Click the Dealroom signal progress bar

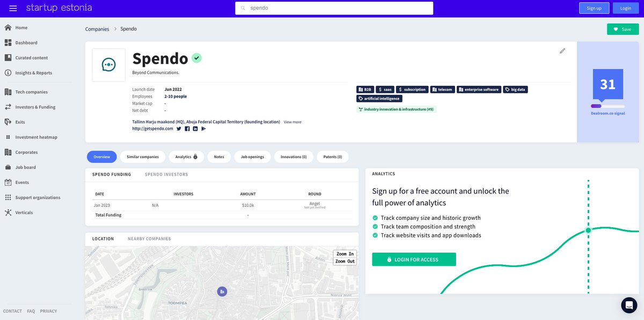[608, 106]
